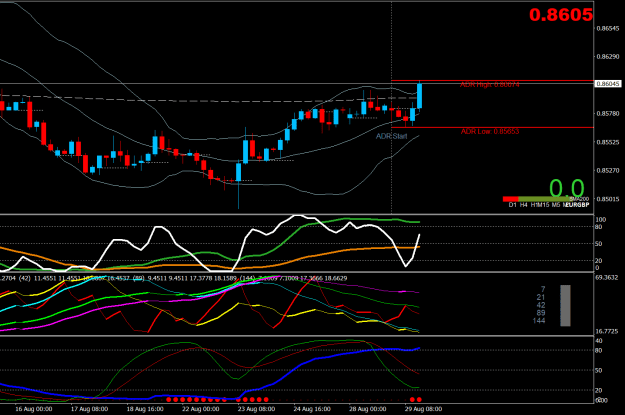Click the latest tall blue candlestick at ADR High
The image size is (625, 415).
[419, 96]
